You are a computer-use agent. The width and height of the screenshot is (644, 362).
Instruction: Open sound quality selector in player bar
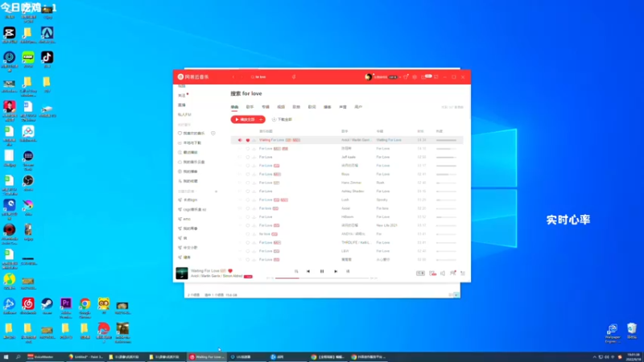pyautogui.click(x=420, y=273)
